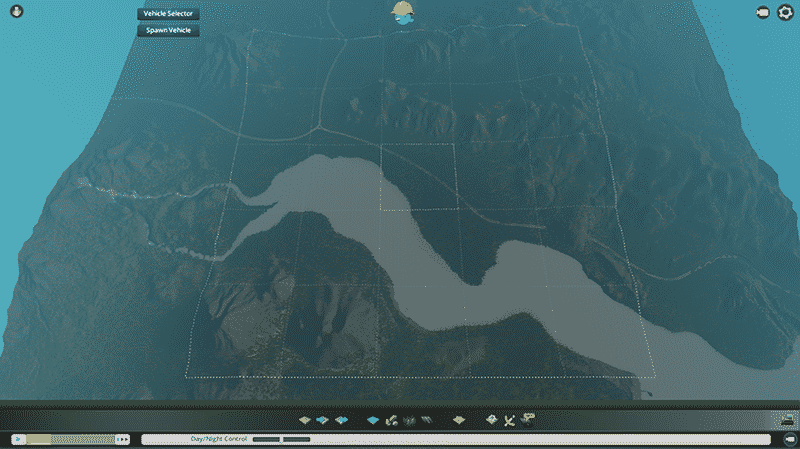
Task: Click the third terrain tile icon
Action: [340, 420]
